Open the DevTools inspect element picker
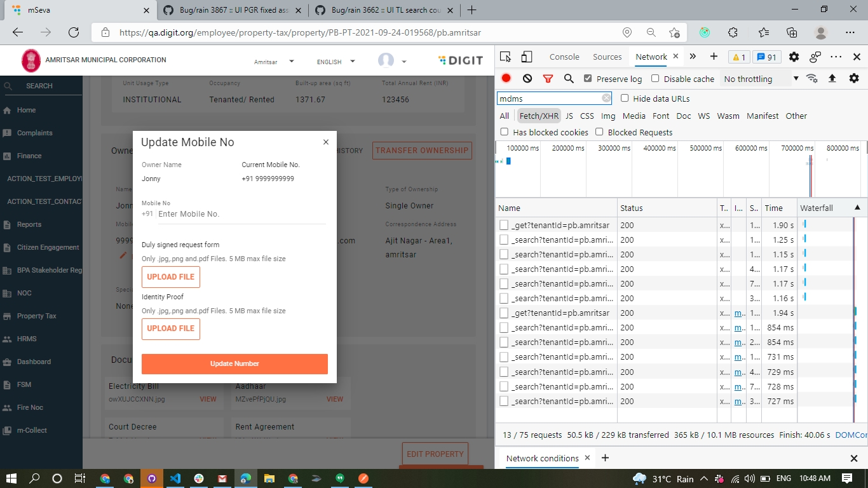Image resolution: width=868 pixels, height=488 pixels. coord(505,57)
